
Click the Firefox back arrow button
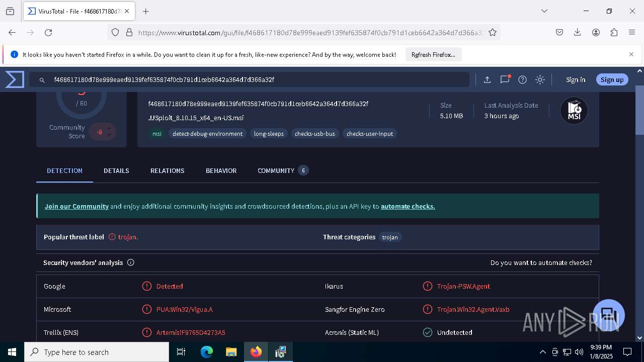click(12, 32)
